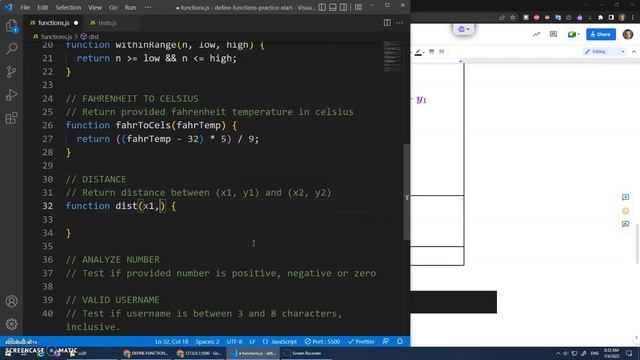Click the suggest edits icon on the Docs margin
Viewport: 640px width, 360px height.
pyautogui.click(x=625, y=224)
